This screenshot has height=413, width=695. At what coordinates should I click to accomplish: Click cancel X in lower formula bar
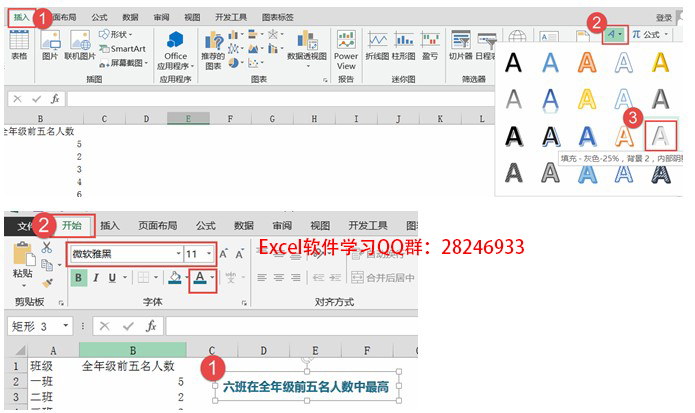pyautogui.click(x=105, y=326)
